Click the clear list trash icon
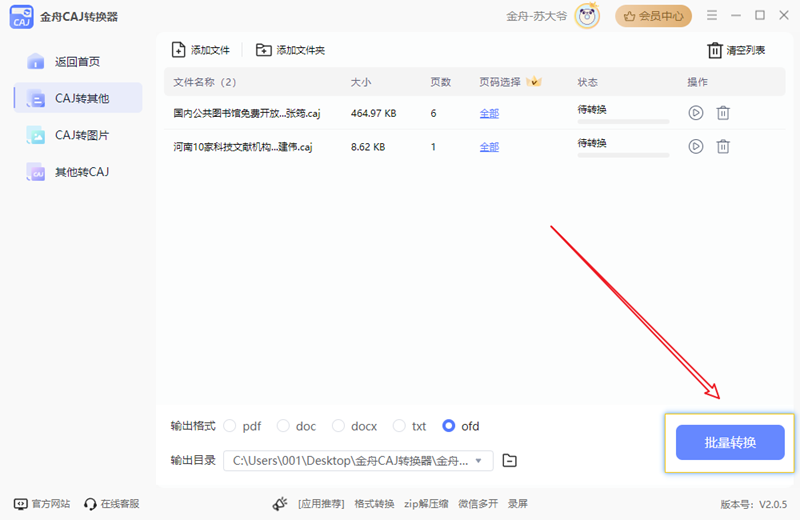Screen dimensions: 800x520 [x=714, y=50]
